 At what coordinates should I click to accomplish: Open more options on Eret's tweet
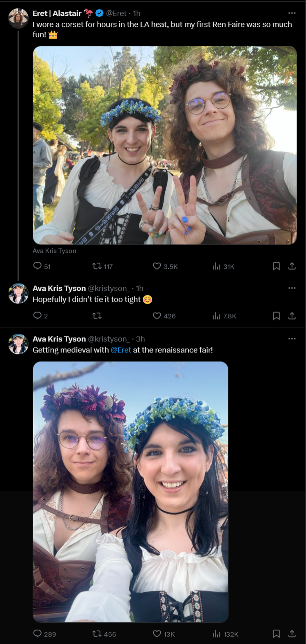292,13
